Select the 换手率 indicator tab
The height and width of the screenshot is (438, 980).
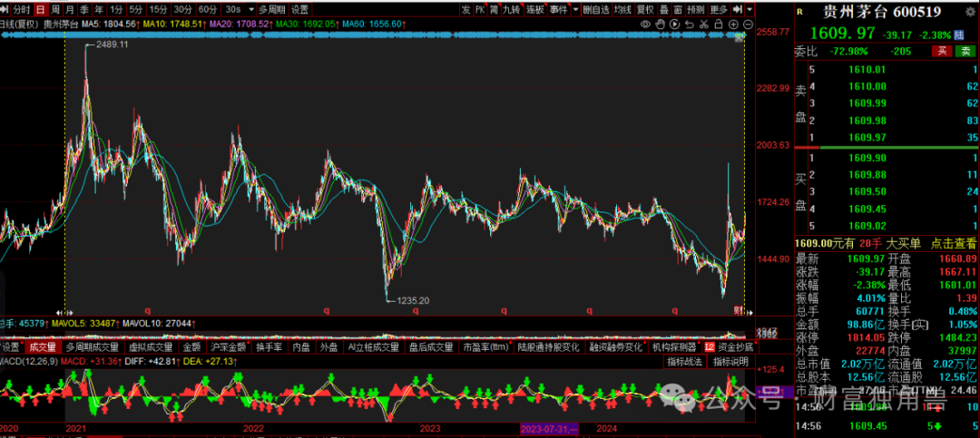click(x=270, y=346)
